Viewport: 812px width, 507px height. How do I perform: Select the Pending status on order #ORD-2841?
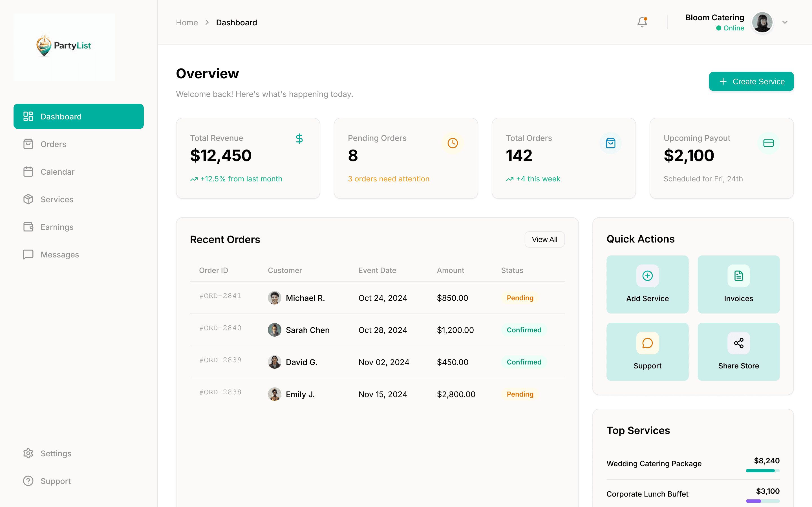coord(520,298)
